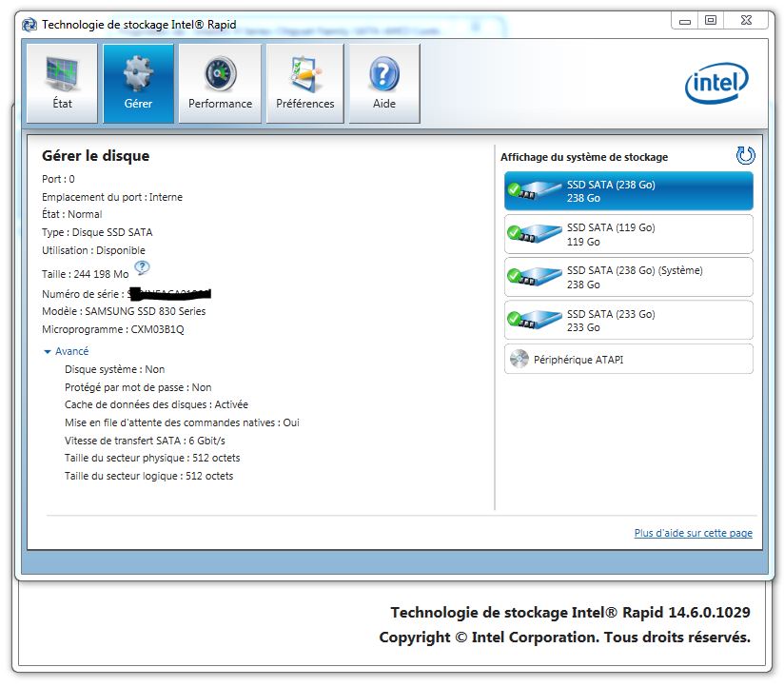
Task: Minimize the Intel Rapid Storage window
Action: tap(684, 21)
